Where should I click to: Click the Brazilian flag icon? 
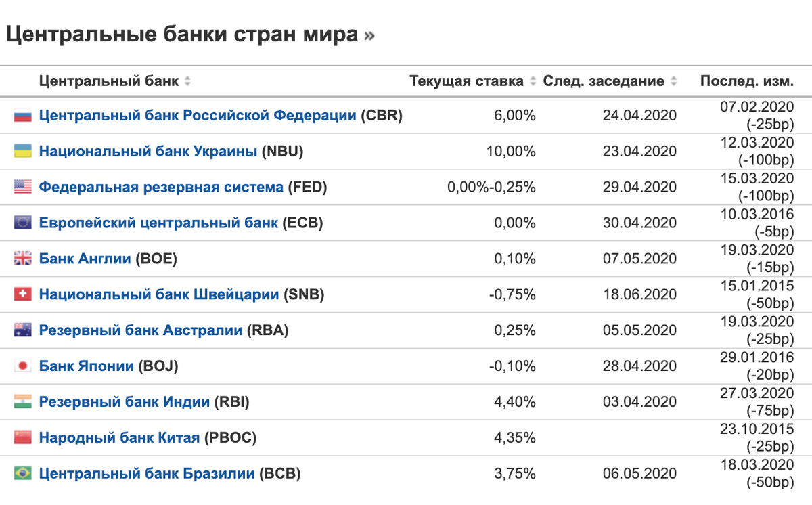pos(23,474)
